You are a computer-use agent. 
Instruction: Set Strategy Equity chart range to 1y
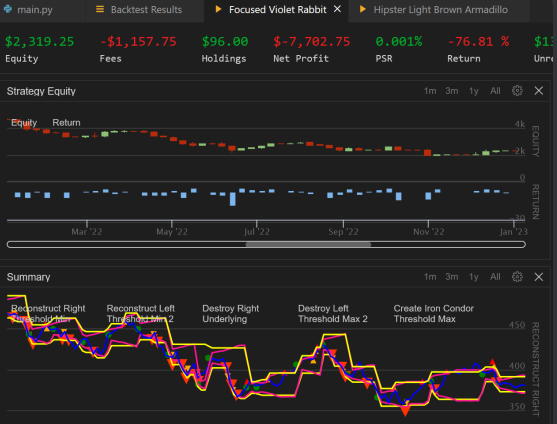click(x=474, y=91)
